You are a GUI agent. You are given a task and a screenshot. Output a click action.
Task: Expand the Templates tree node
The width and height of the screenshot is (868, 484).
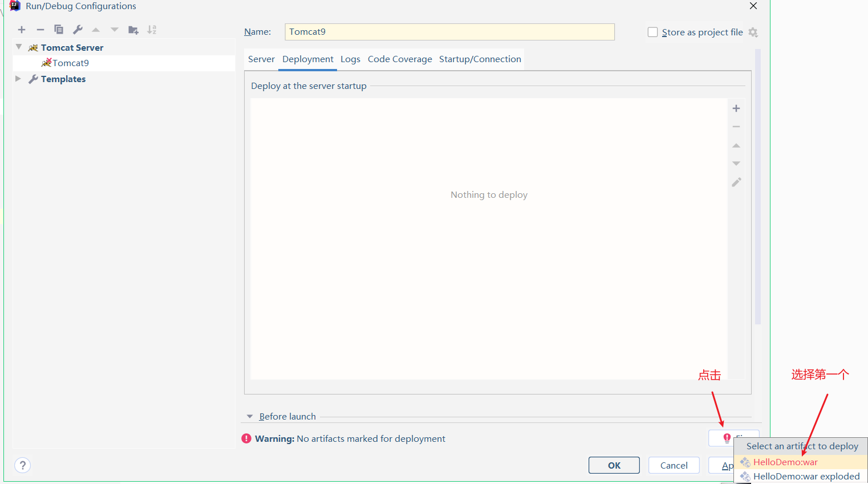coord(18,79)
